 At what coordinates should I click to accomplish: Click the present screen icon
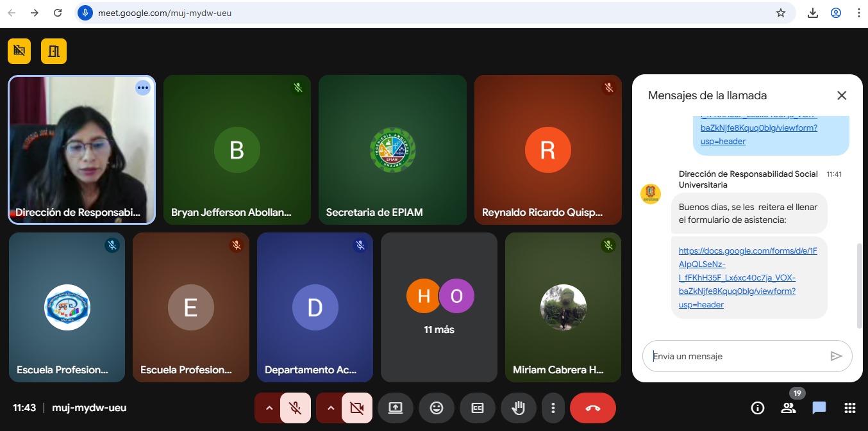coord(395,408)
